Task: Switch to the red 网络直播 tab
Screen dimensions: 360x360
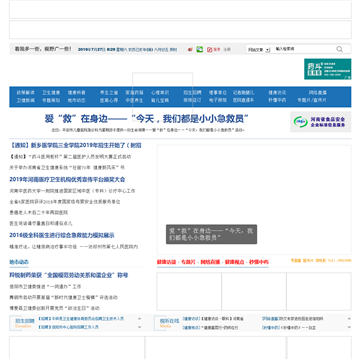Action: coord(210,262)
